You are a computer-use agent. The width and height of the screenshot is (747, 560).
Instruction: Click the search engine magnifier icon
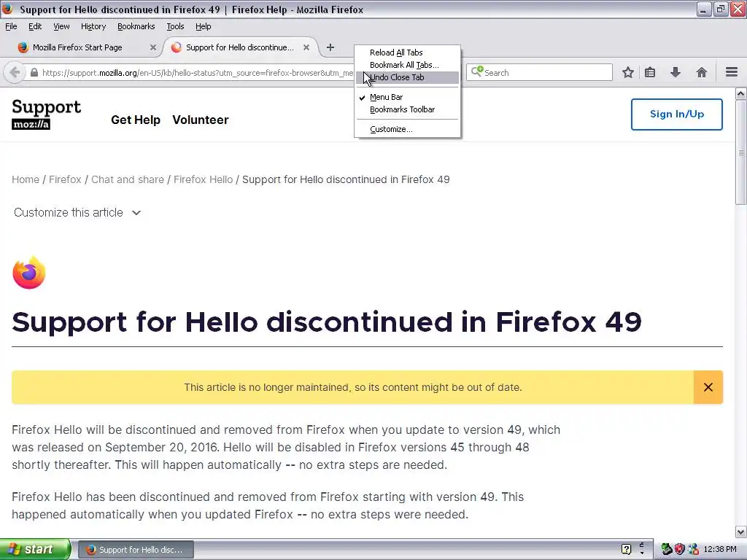[x=477, y=72]
